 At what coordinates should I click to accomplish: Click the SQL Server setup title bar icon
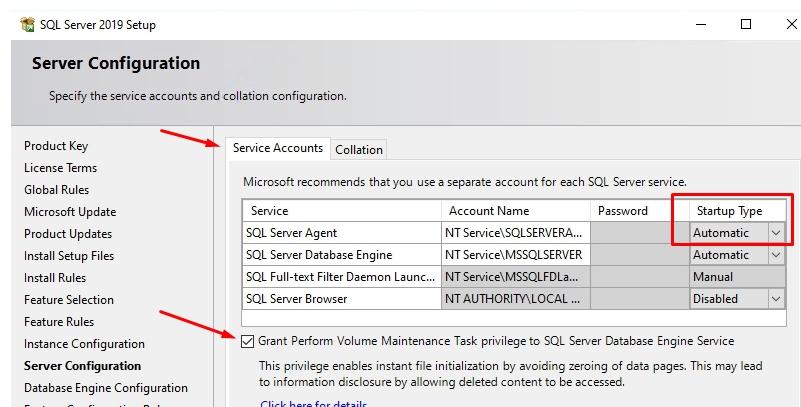[28, 25]
